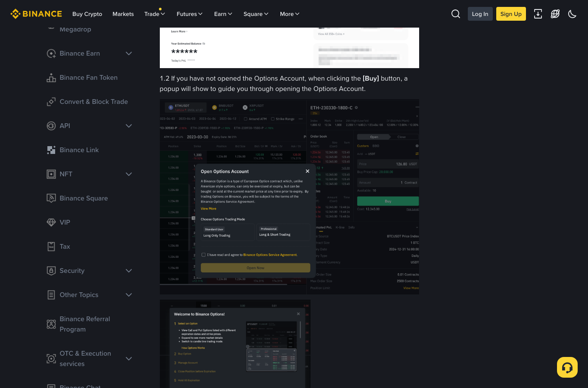
Task: Click the API label text
Action: (x=65, y=126)
